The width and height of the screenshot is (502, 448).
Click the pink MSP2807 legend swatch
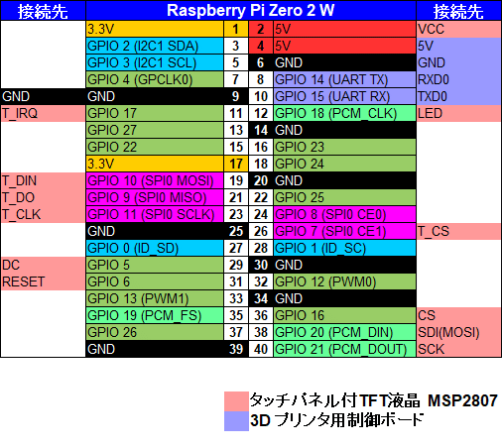(x=236, y=401)
